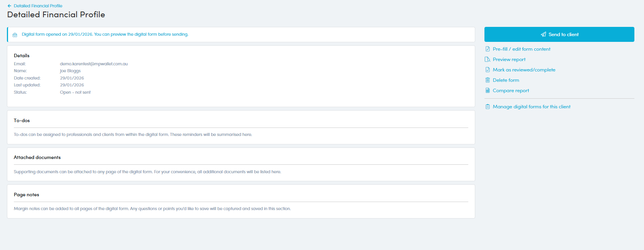Click the back arrow icon in the breadcrumb
This screenshot has width=644, height=250.
(9, 6)
